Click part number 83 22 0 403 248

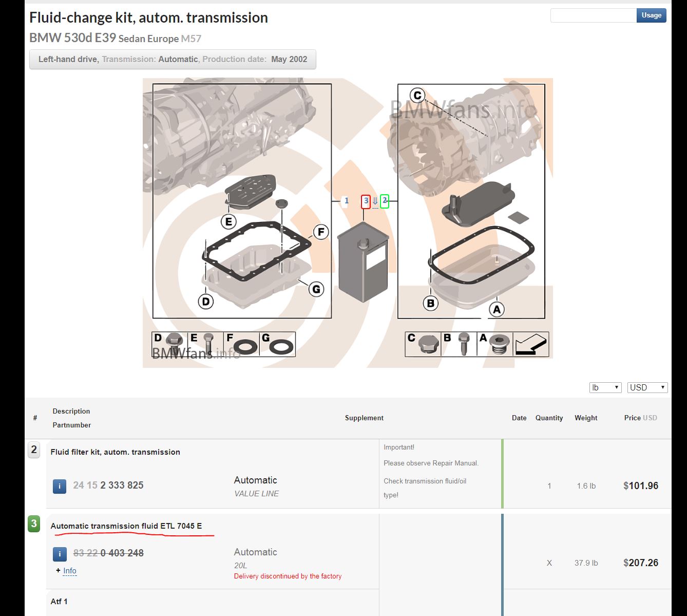[x=108, y=553]
